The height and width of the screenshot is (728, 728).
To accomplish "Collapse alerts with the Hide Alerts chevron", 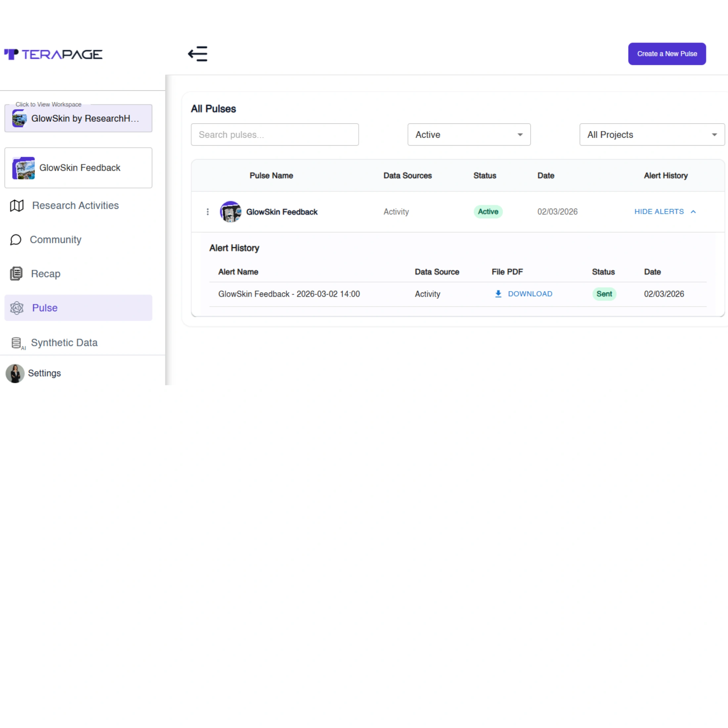I will 693,212.
